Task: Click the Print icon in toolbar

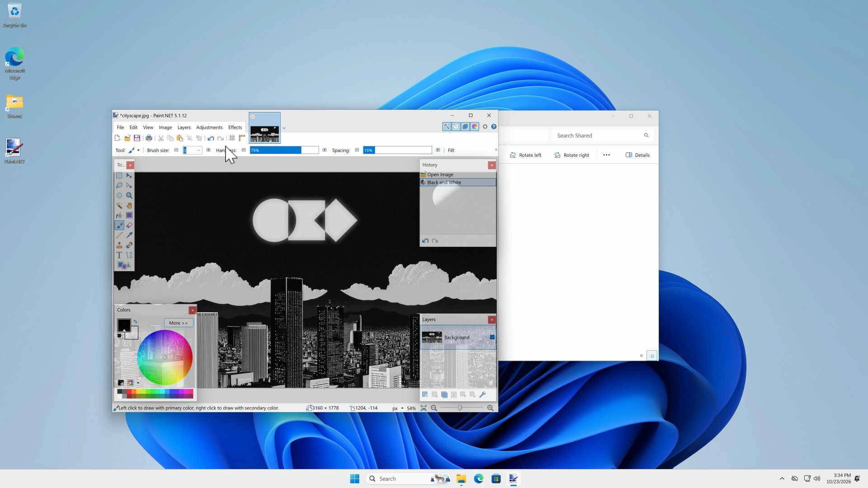Action: click(149, 138)
